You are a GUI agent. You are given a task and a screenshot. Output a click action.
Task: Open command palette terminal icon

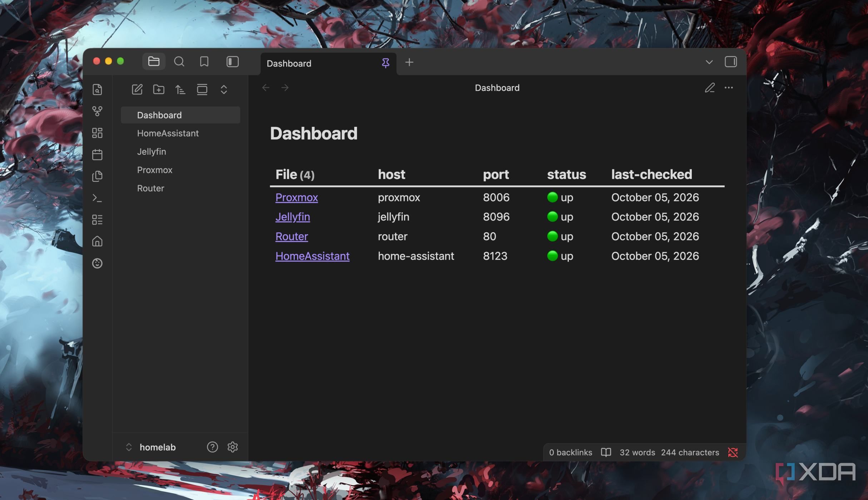click(97, 198)
